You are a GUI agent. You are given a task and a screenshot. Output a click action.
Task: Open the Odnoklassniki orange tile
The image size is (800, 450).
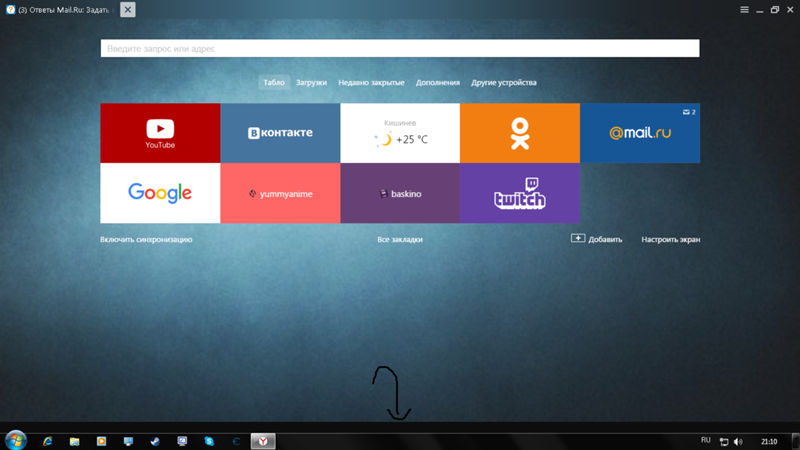point(520,133)
